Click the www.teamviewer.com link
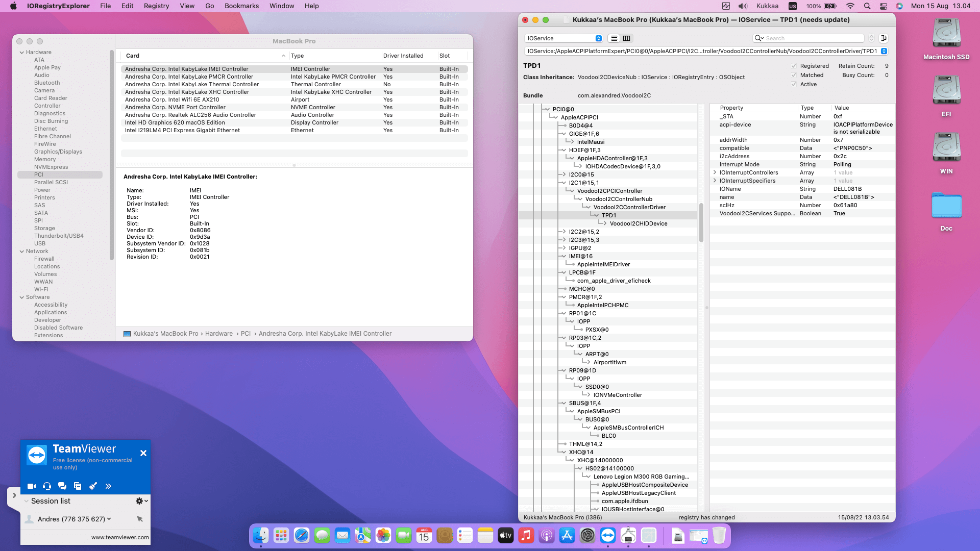The width and height of the screenshot is (980, 551). [x=120, y=537]
